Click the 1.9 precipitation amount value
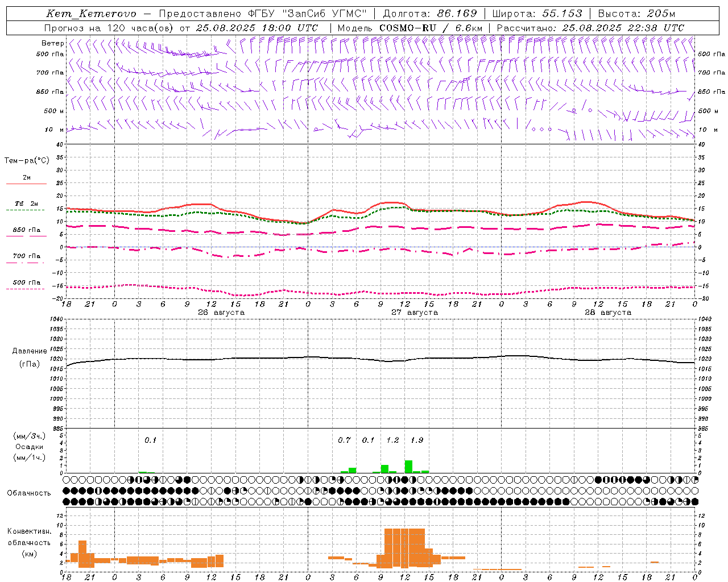 [x=417, y=440]
